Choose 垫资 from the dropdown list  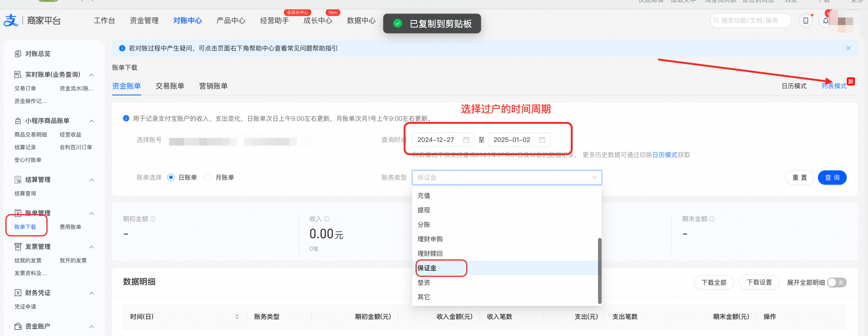tap(506, 282)
